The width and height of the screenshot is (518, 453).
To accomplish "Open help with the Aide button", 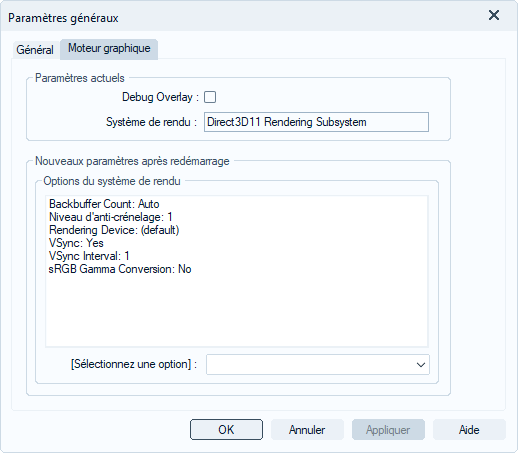I will (469, 430).
